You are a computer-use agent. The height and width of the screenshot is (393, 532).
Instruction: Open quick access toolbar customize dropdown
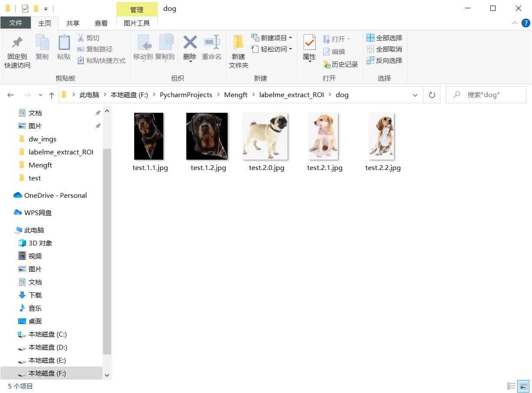click(46, 9)
